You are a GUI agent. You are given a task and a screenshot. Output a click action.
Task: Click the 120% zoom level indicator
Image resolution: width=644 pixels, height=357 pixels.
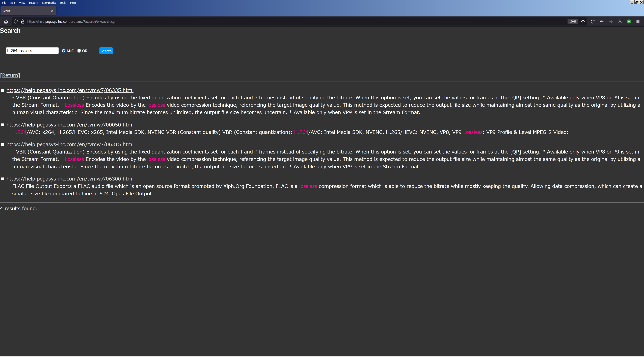[573, 21]
